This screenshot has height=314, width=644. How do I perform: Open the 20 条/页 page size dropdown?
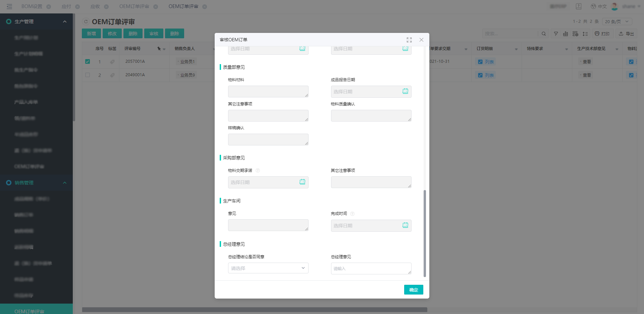tap(617, 21)
